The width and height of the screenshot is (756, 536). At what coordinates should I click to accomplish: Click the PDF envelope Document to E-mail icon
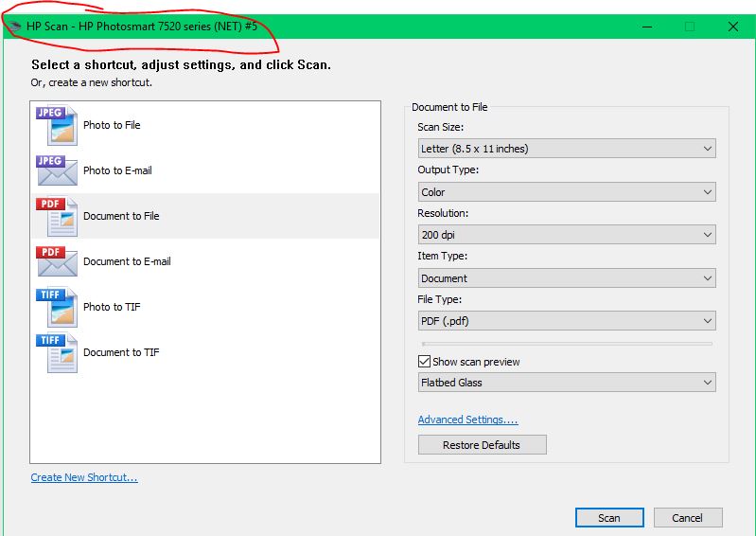pyautogui.click(x=57, y=261)
